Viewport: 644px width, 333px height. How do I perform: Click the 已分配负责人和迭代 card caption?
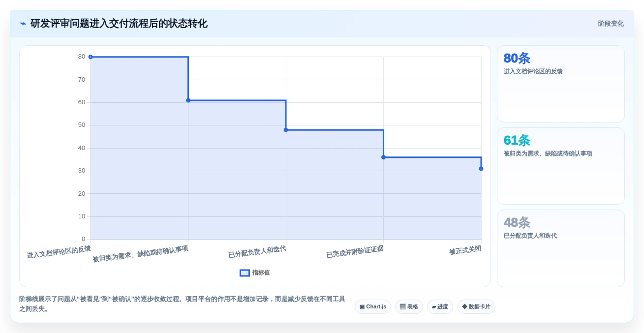pos(530,236)
